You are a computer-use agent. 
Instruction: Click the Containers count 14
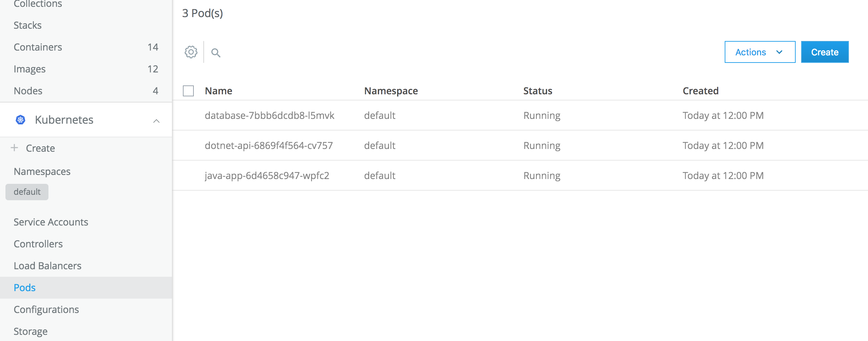point(153,47)
